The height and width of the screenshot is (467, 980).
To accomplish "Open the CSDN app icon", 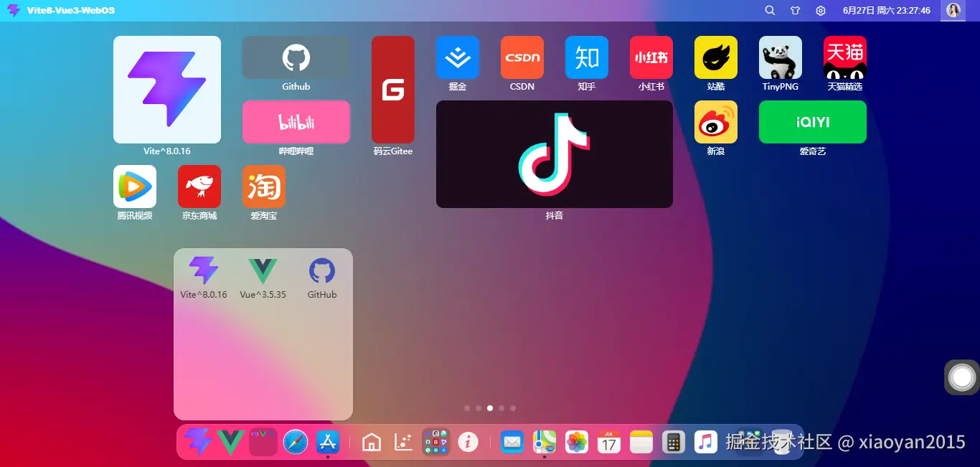I will click(522, 57).
